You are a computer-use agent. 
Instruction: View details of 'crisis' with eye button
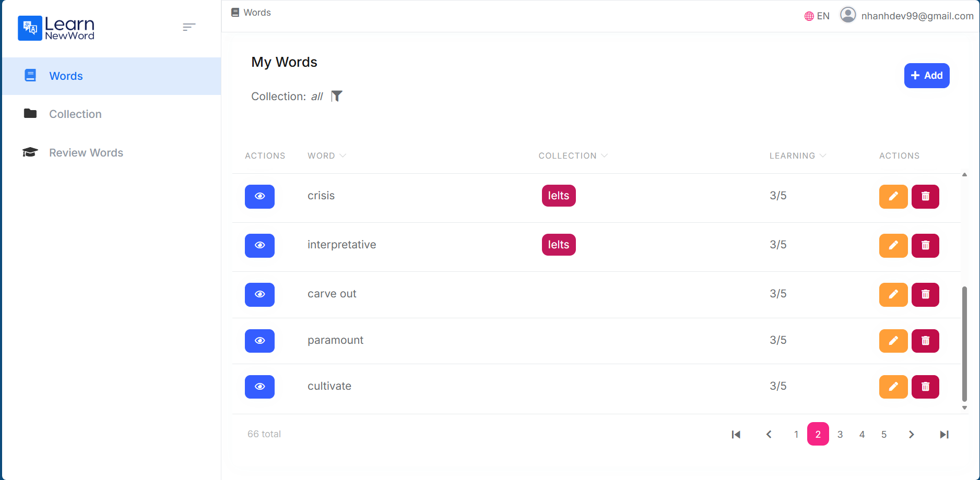(259, 196)
